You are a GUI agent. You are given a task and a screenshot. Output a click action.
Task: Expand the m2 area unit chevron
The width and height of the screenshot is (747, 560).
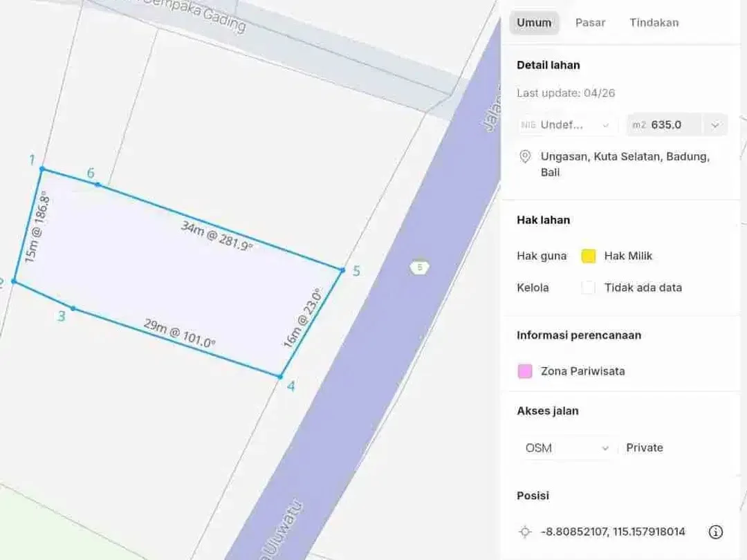point(715,124)
